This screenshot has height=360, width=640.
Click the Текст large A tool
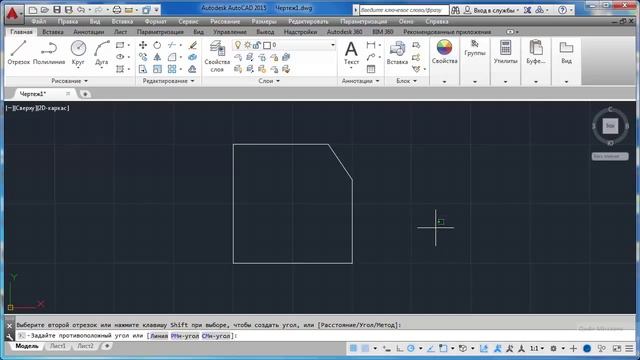(x=351, y=53)
